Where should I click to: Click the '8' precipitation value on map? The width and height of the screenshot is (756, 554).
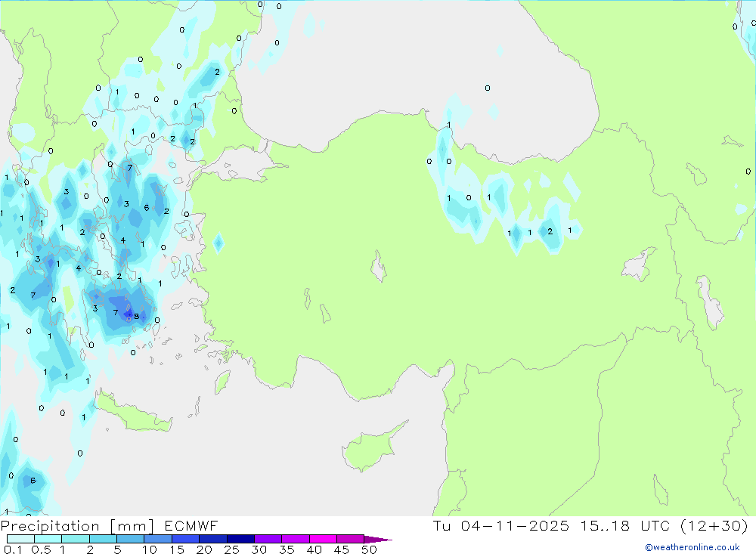pyautogui.click(x=136, y=316)
